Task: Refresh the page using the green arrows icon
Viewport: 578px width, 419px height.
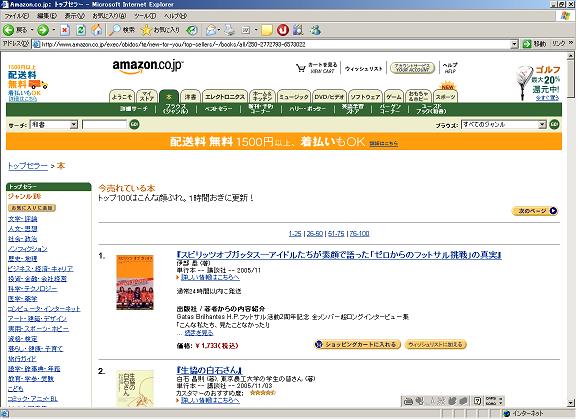Action: pos(81,30)
